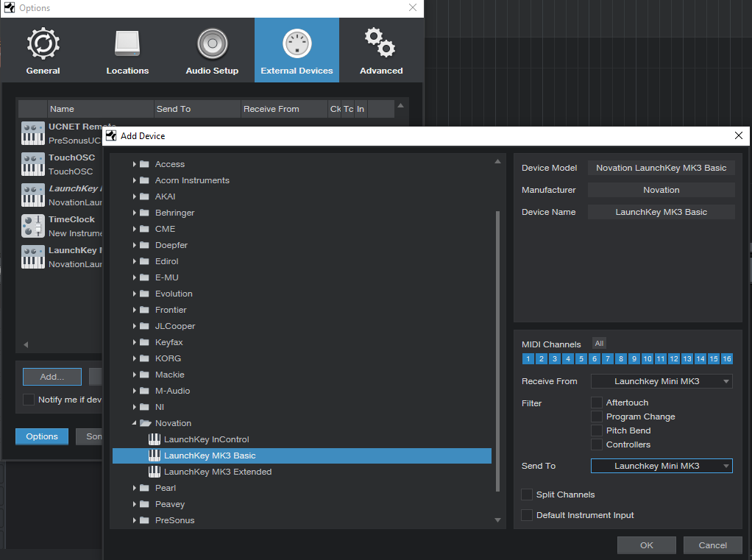Enable Default Instrument Input checkbox
This screenshot has height=560, width=752.
527,515
